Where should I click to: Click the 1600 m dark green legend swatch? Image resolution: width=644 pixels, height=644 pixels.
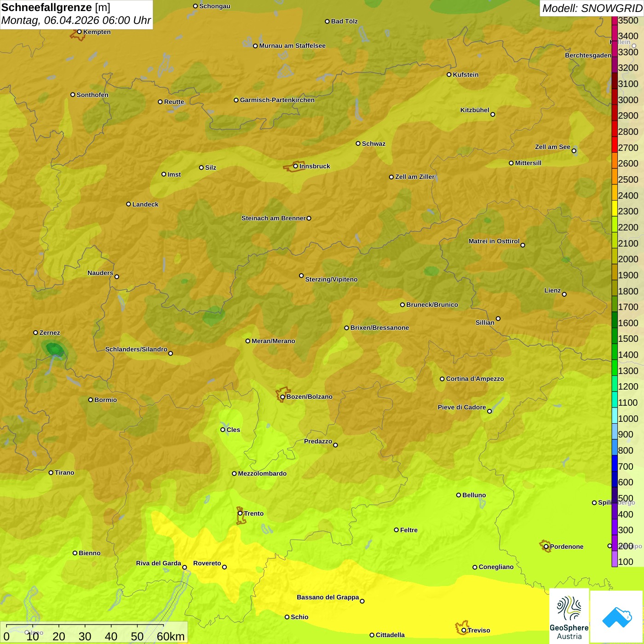tap(615, 320)
